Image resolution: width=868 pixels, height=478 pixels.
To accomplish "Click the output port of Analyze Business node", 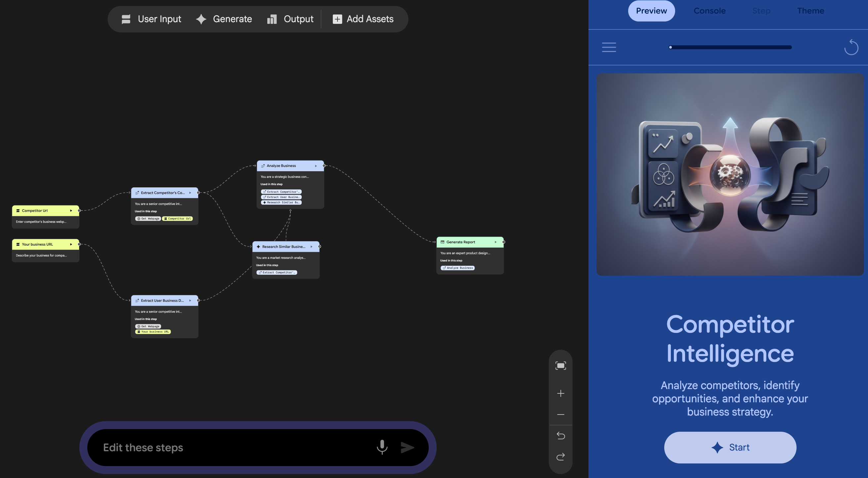I will pos(324,166).
